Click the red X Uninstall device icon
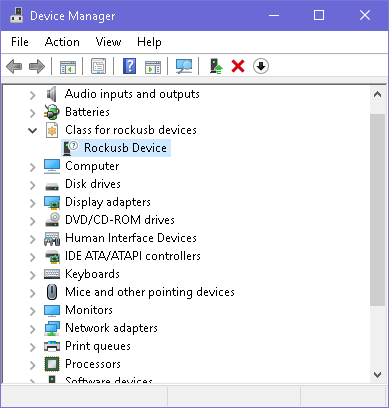Image resolution: width=389 pixels, height=408 pixels. tap(238, 66)
